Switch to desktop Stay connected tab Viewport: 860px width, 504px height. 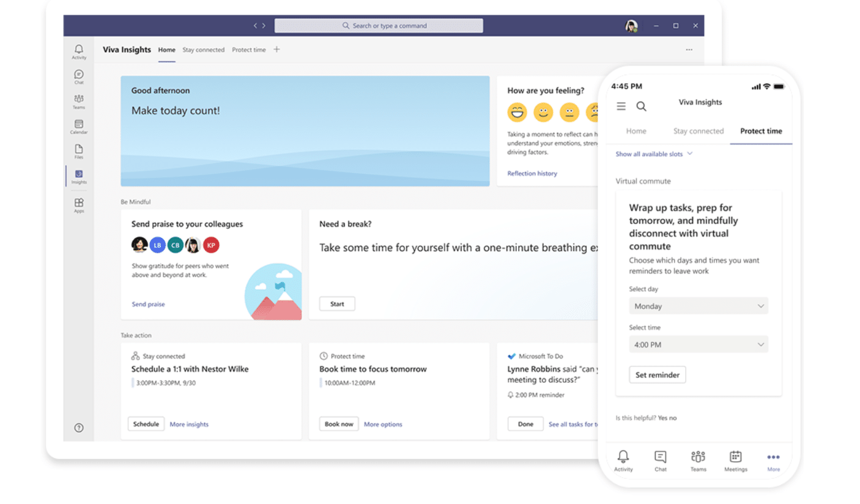203,50
